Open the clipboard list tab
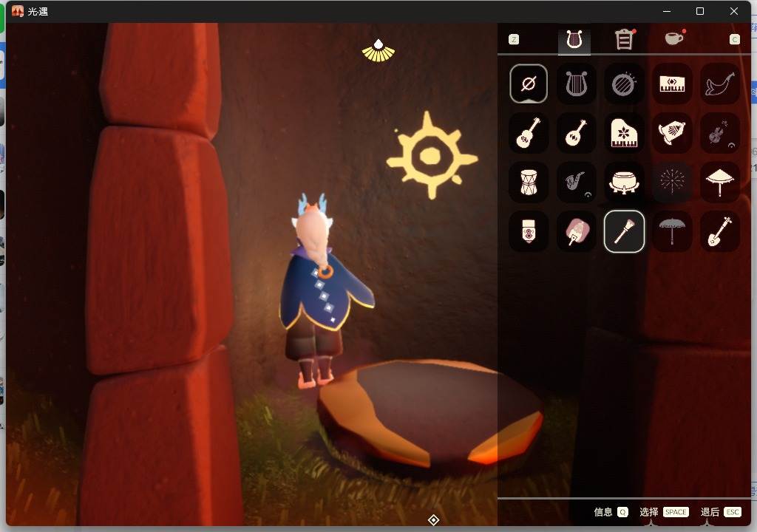 point(624,40)
